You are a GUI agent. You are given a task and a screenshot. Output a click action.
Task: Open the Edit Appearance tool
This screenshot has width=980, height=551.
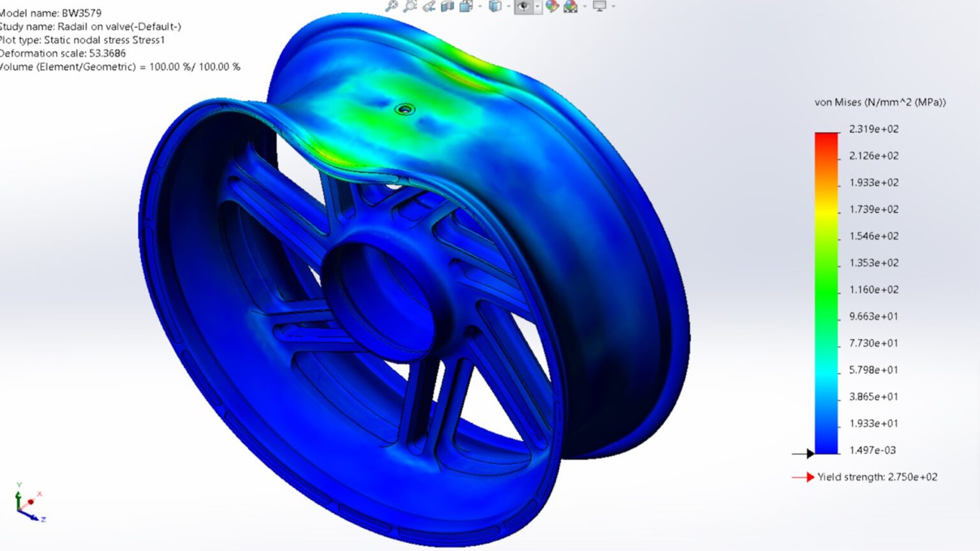coord(552,7)
